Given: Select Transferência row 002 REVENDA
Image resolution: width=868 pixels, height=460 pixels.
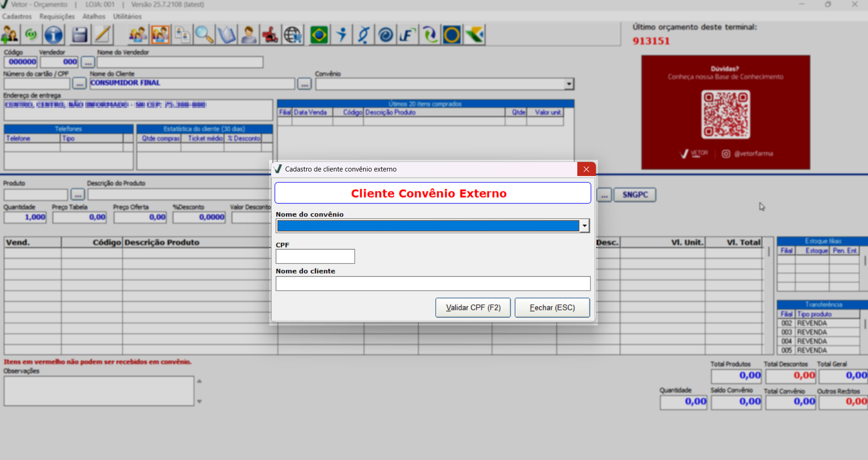Looking at the screenshot, I should 819,323.
